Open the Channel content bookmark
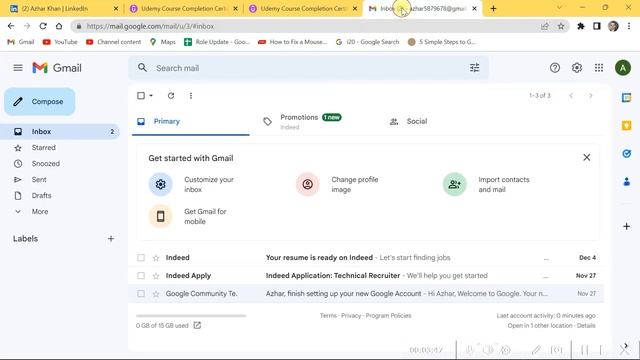The width and height of the screenshot is (640, 360). pos(113,42)
